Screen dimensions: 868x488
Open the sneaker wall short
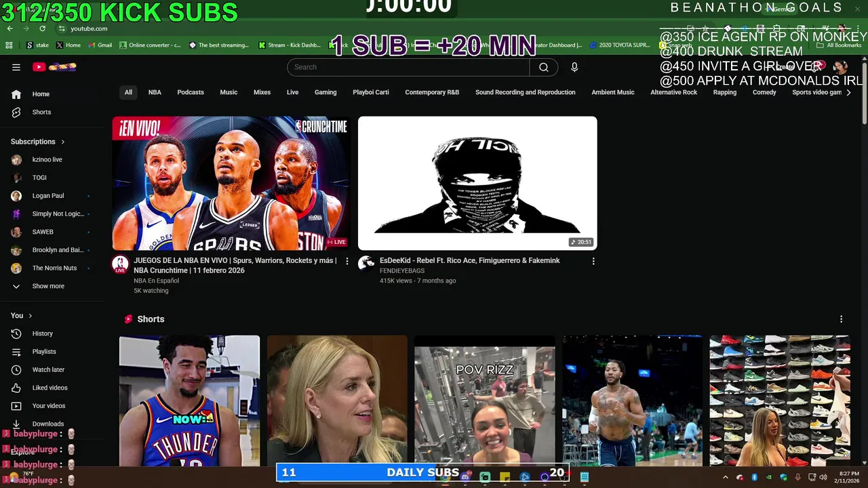pyautogui.click(x=780, y=401)
